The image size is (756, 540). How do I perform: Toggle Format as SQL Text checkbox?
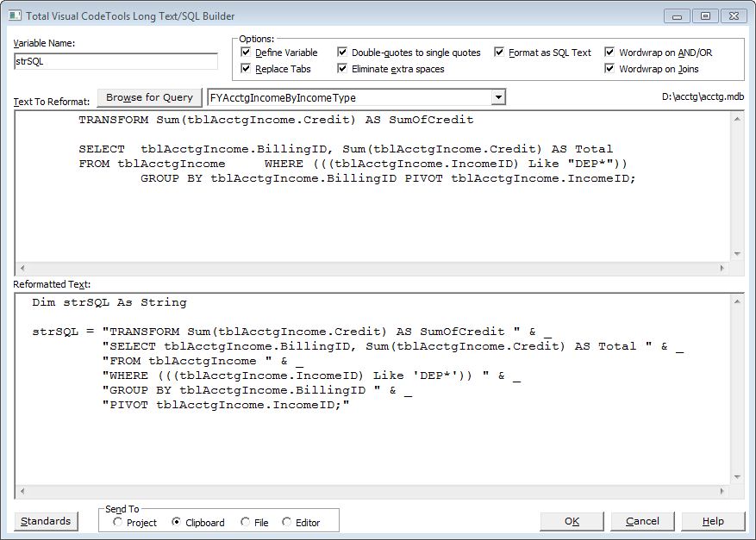point(500,53)
